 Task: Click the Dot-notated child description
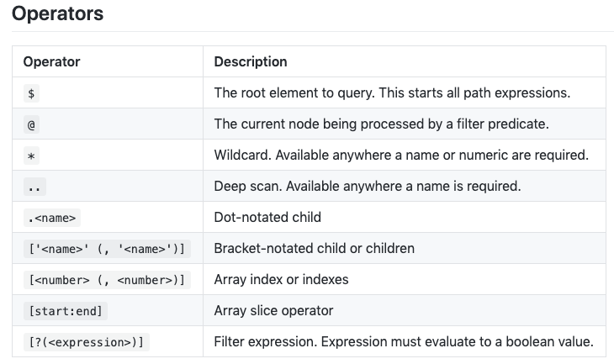click(267, 218)
